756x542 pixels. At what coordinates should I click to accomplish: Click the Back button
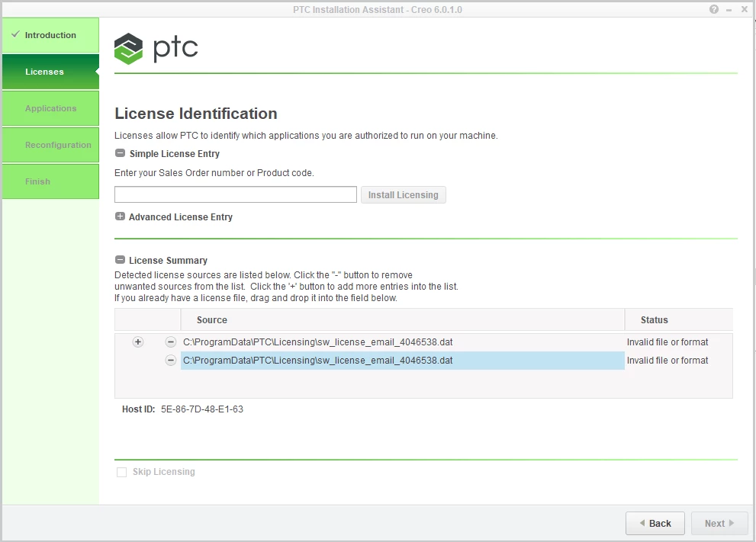(x=655, y=523)
